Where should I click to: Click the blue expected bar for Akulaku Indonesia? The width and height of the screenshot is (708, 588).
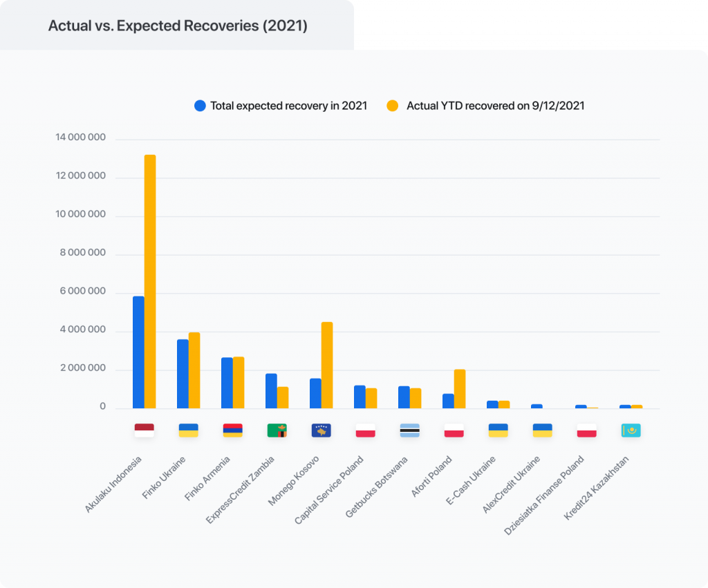pyautogui.click(x=138, y=352)
